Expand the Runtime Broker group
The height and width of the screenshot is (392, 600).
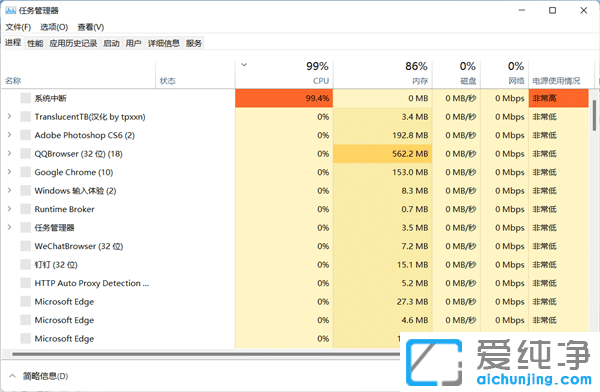click(10, 209)
